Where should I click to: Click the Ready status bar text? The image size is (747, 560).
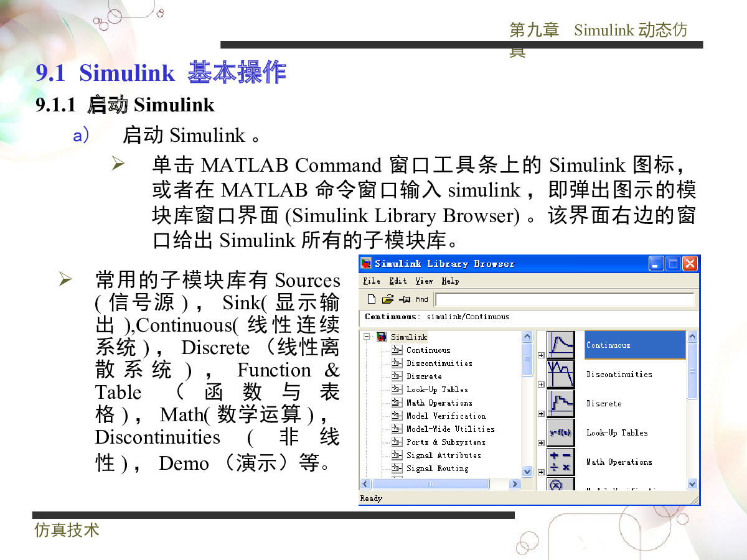[371, 498]
